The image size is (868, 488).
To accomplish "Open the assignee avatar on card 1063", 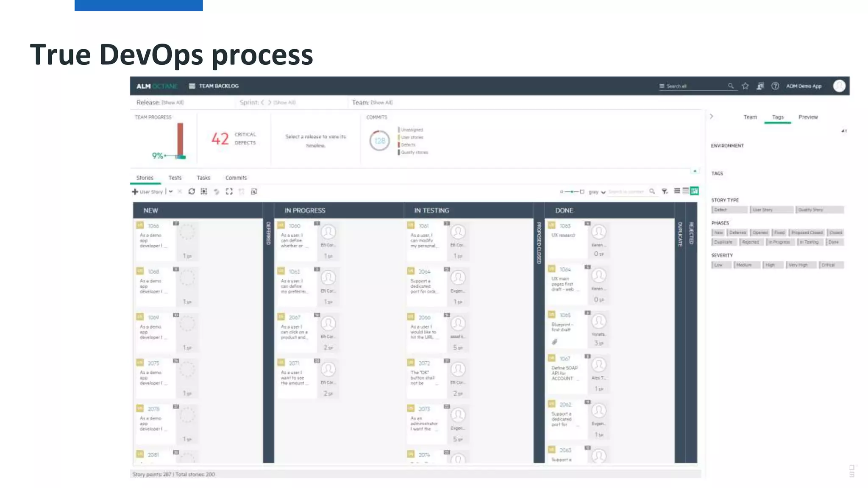I will (x=598, y=232).
